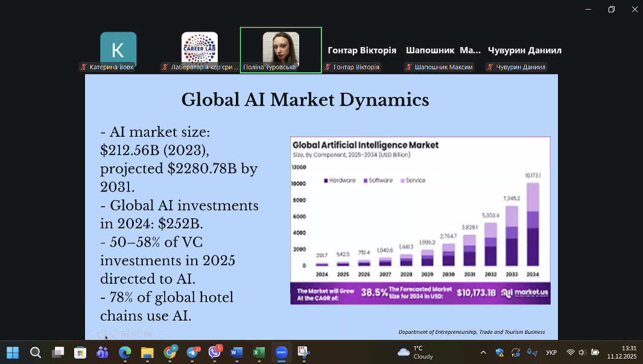
Task: Open the weather widget showing 1°C Cloudy
Action: tap(415, 353)
